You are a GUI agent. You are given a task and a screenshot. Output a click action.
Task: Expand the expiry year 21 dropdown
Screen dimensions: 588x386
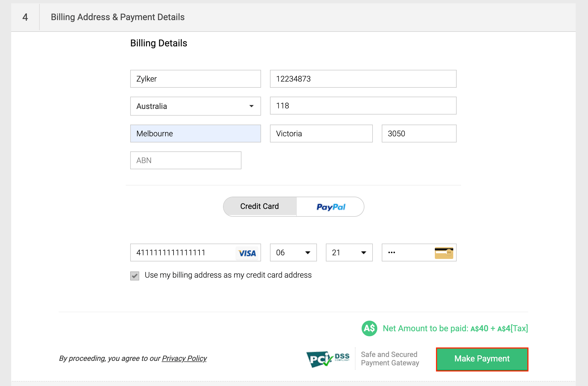coord(349,252)
